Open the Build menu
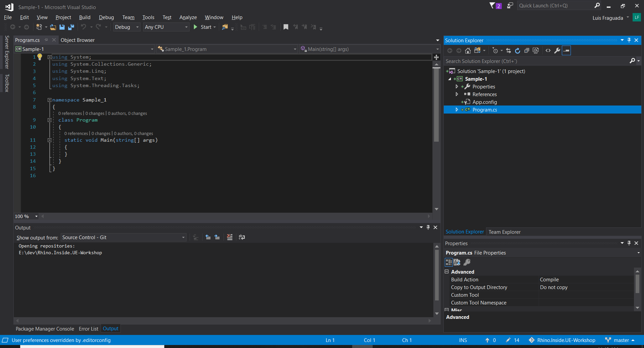The image size is (644, 348). (85, 17)
